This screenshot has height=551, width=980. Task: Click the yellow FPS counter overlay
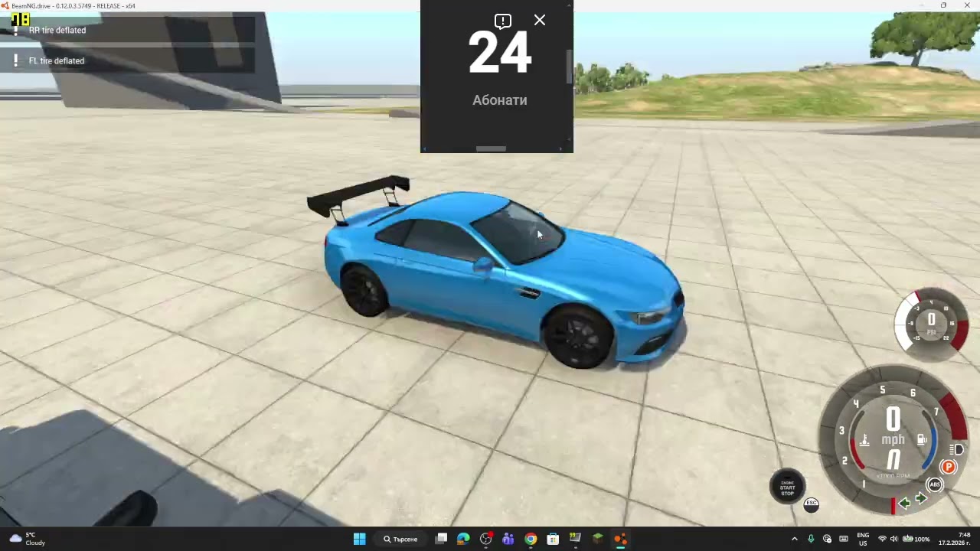click(21, 19)
